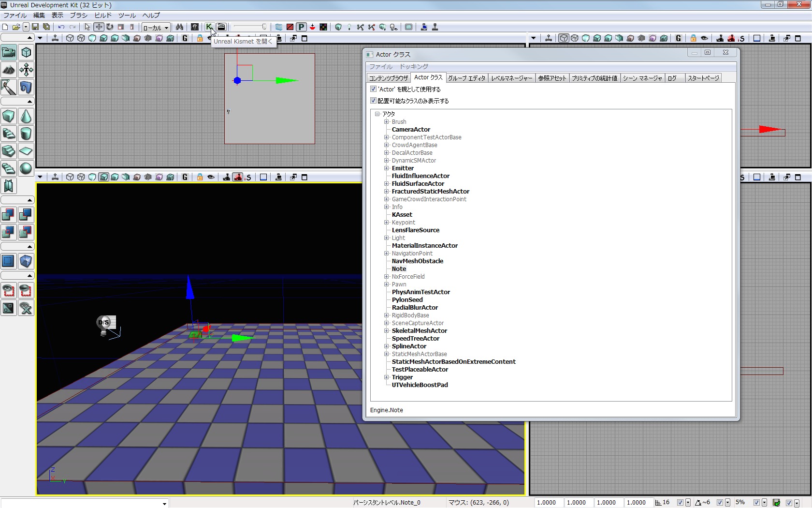Open Unreal Kismet from the toolbar
The height and width of the screenshot is (508, 812).
pos(209,27)
